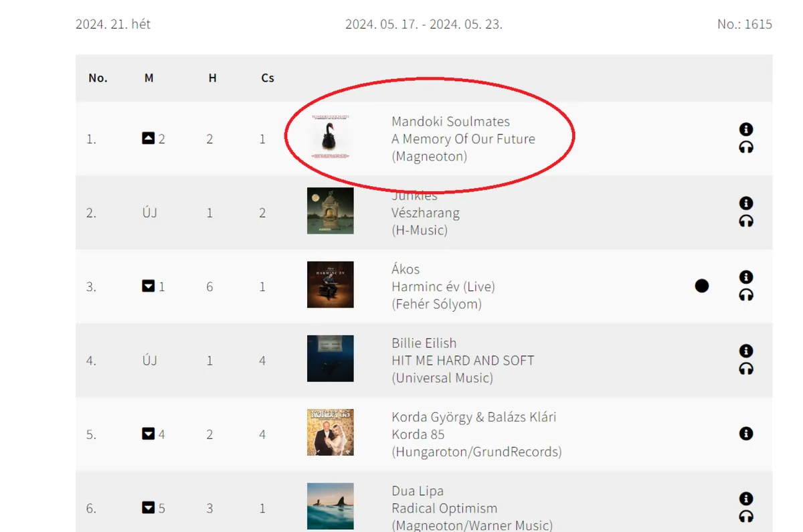Screen dimensions: 803x532
Task: Play headphone preview for A Memory Of Our Future
Action: tap(746, 147)
